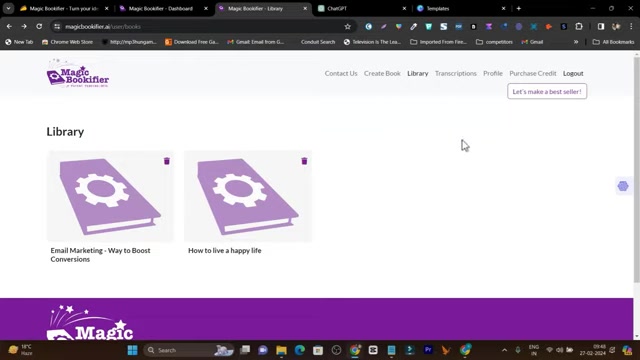640x360 pixels.
Task: Switch to the Templates tab
Action: pyautogui.click(x=460, y=9)
